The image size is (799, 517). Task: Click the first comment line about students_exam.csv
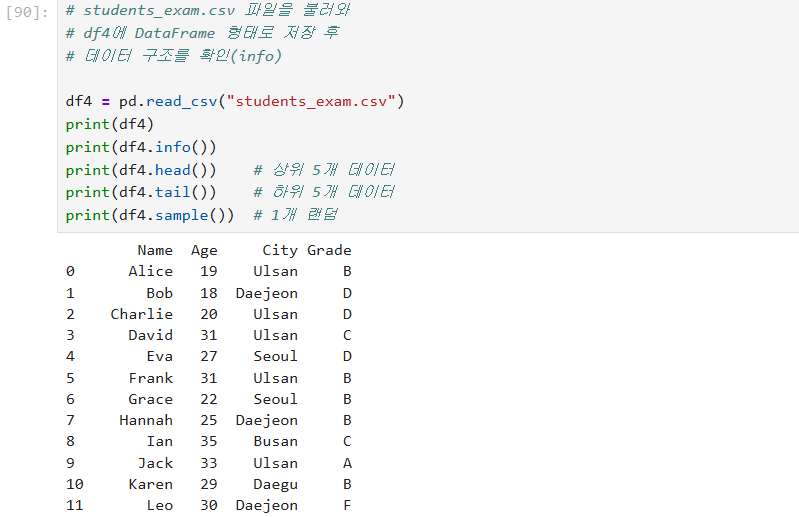click(x=208, y=10)
